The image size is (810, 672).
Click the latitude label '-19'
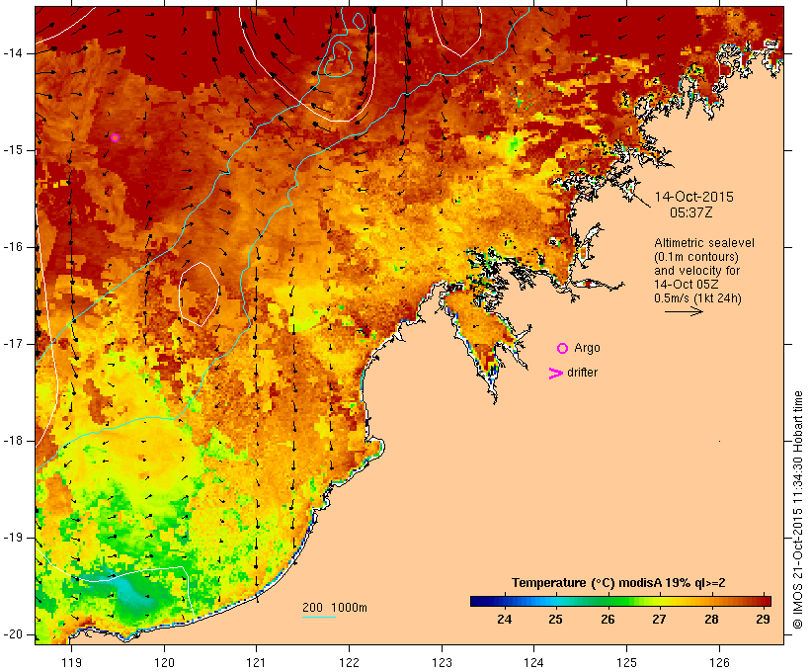coord(13,538)
